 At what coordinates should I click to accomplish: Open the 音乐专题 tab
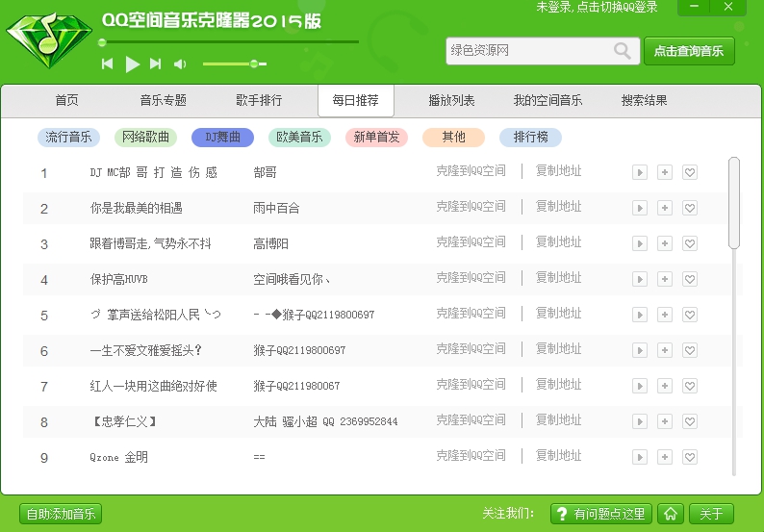pos(164,100)
